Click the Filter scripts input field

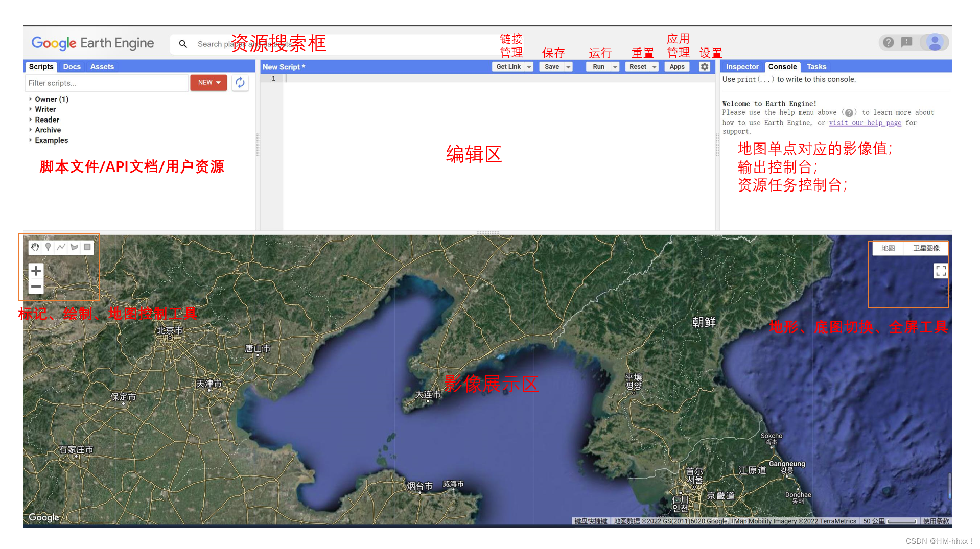tap(106, 83)
